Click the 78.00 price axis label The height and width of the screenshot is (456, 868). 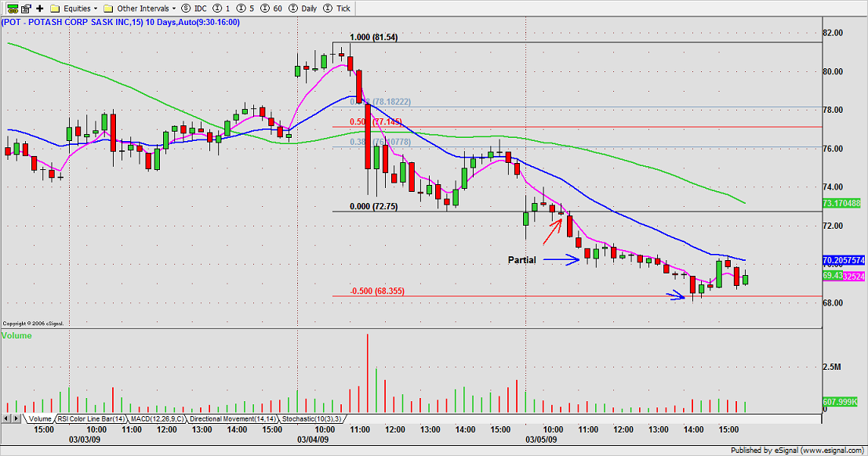point(833,110)
